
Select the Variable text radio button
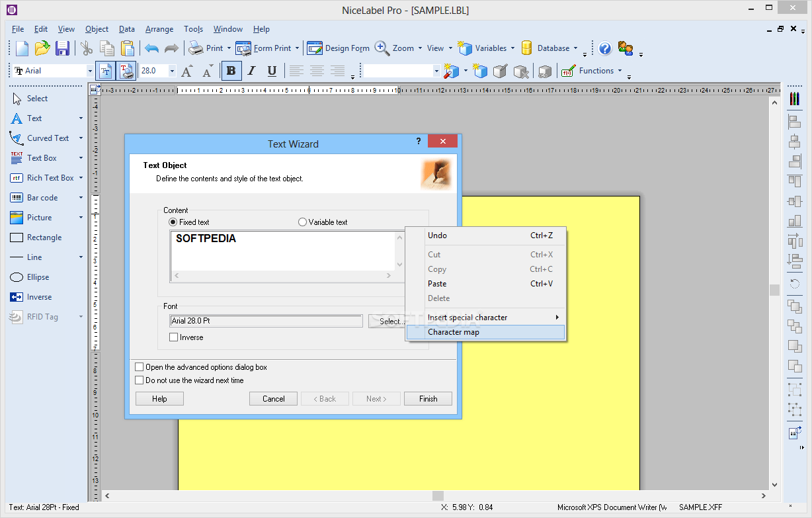(303, 222)
